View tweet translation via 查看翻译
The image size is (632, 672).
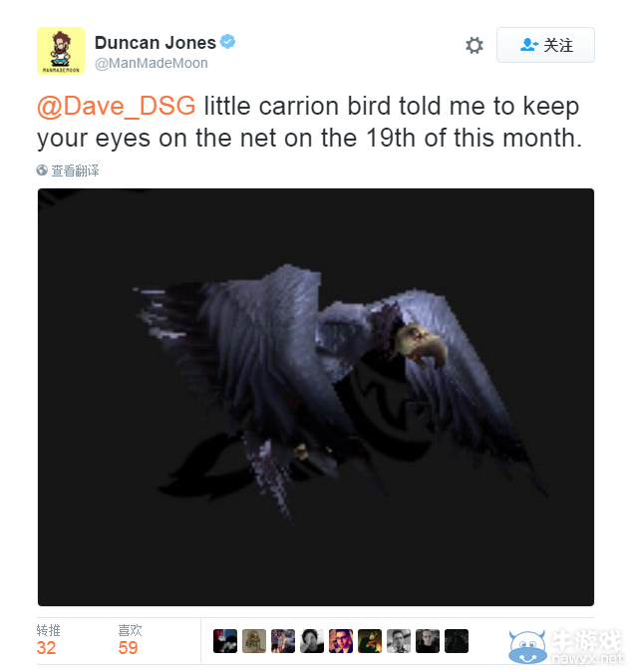[x=75, y=170]
